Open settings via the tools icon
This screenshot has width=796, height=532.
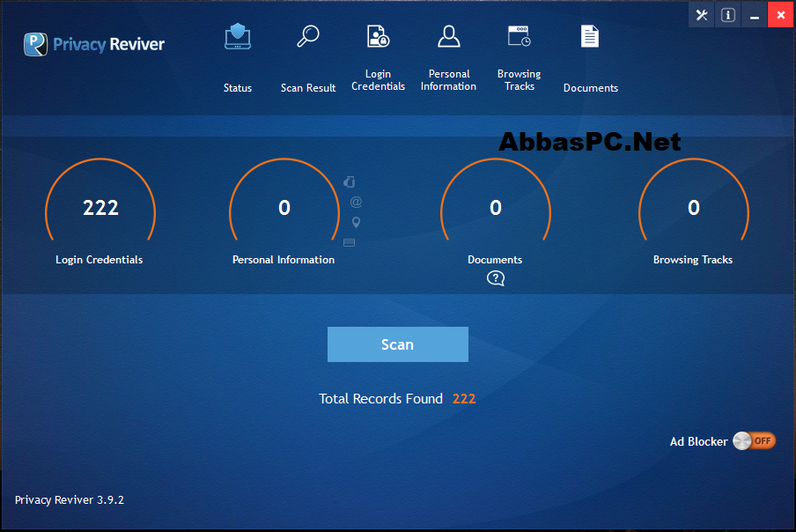click(702, 15)
